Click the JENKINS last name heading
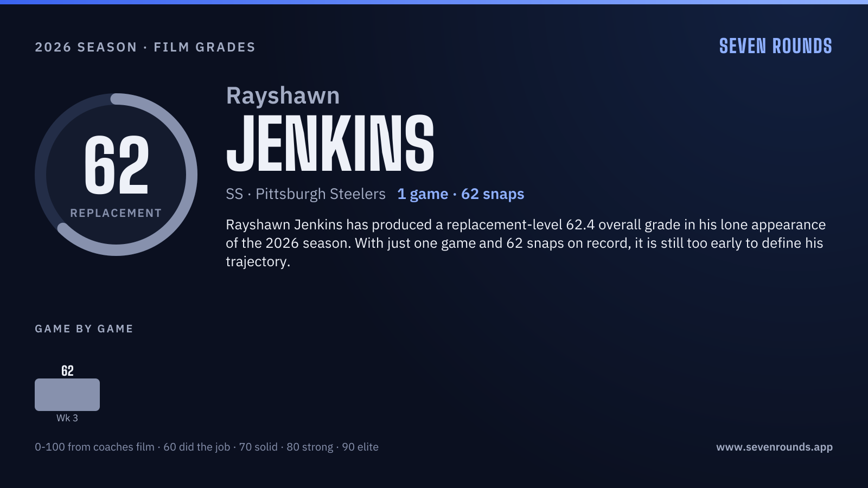The width and height of the screenshot is (868, 488). pos(330,143)
